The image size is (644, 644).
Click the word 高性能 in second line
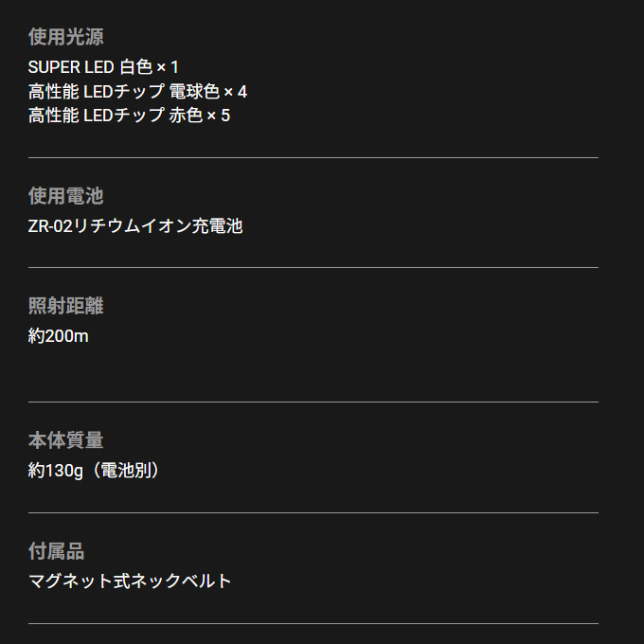pos(53,91)
